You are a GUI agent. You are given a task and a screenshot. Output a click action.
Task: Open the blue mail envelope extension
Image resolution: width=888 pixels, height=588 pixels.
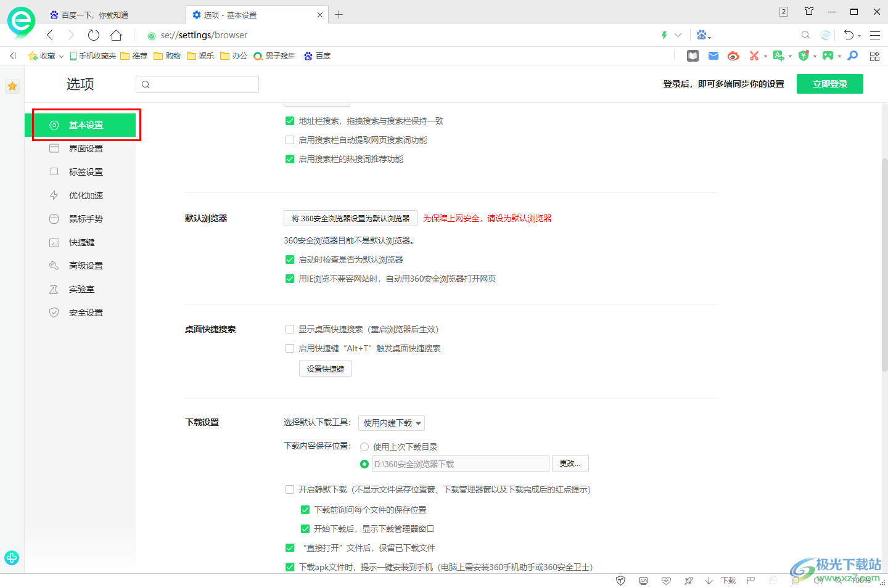pos(713,56)
